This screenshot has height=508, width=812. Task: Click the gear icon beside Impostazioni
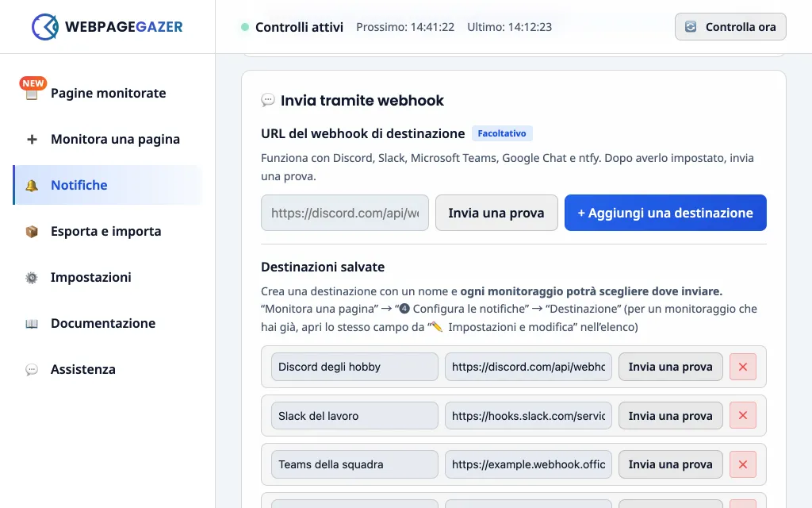click(x=32, y=277)
